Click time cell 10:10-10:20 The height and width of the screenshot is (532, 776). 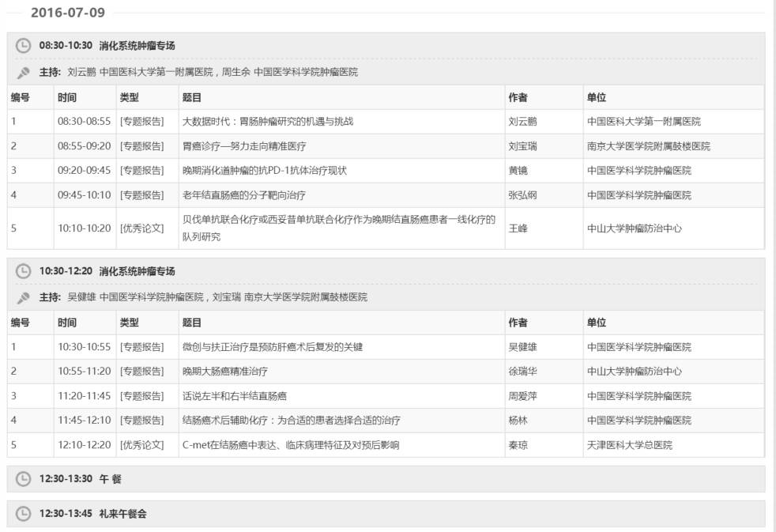(84, 228)
